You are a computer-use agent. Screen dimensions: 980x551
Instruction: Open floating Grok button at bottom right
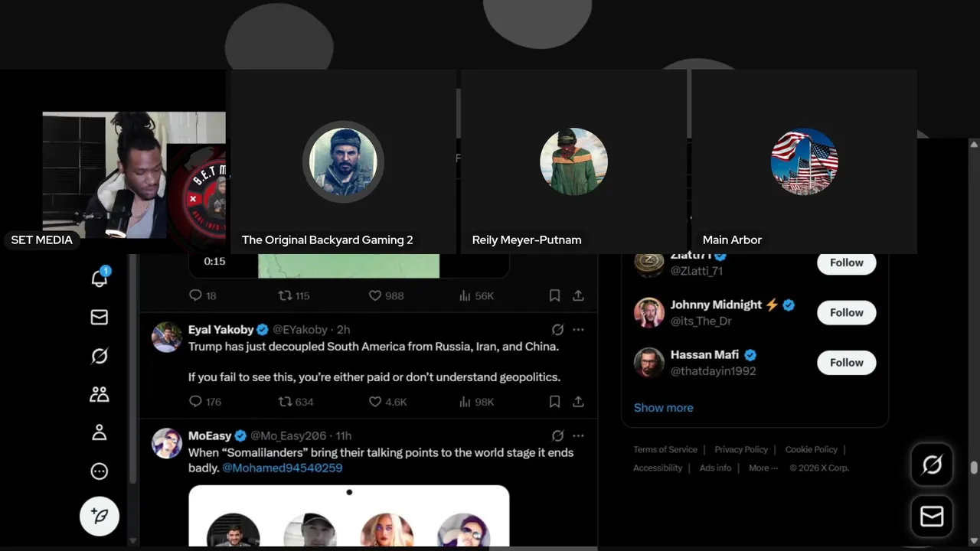(932, 465)
